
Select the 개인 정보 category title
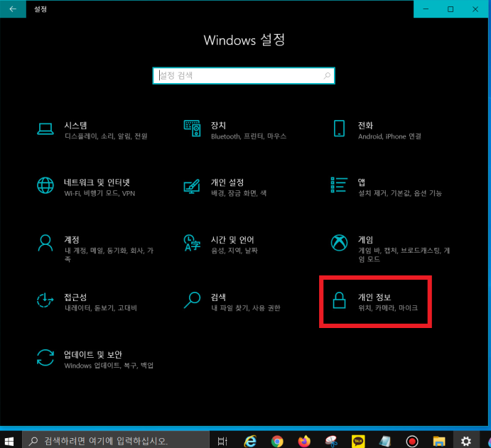(x=374, y=297)
